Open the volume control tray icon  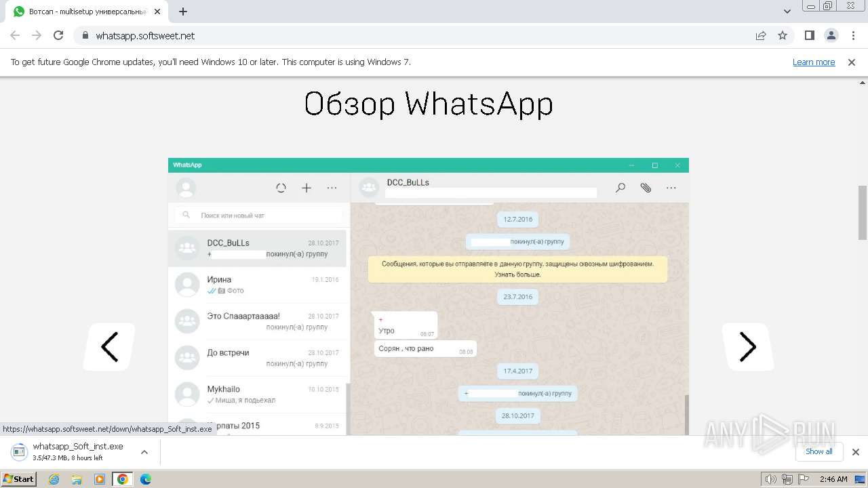(x=770, y=479)
